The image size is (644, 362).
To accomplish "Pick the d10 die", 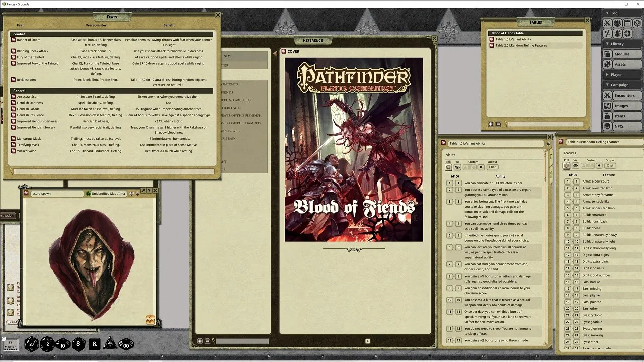I will coord(63,344).
